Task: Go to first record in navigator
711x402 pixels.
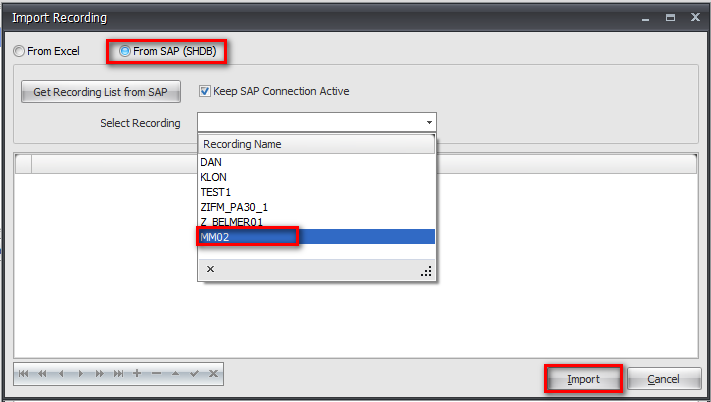Action: [23, 374]
